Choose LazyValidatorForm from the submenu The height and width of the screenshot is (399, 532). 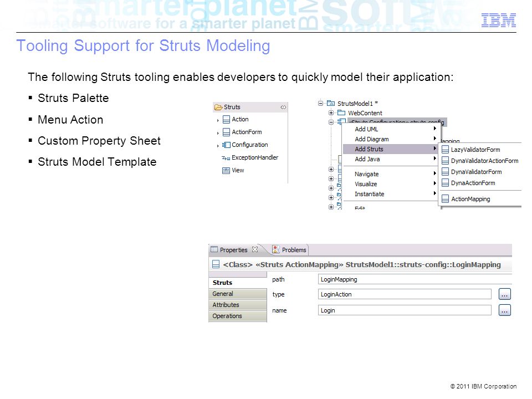[x=480, y=150]
